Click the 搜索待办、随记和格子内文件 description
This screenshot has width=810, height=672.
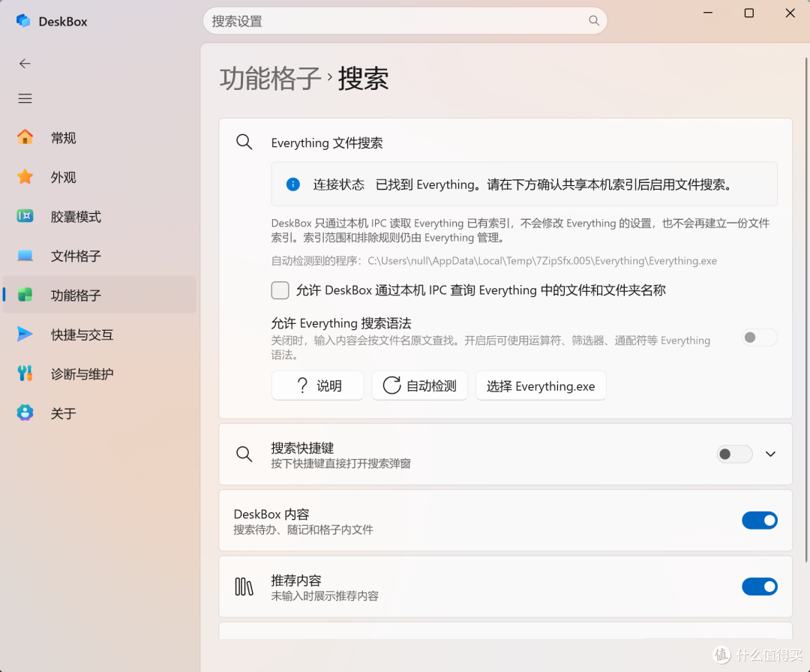[x=303, y=529]
